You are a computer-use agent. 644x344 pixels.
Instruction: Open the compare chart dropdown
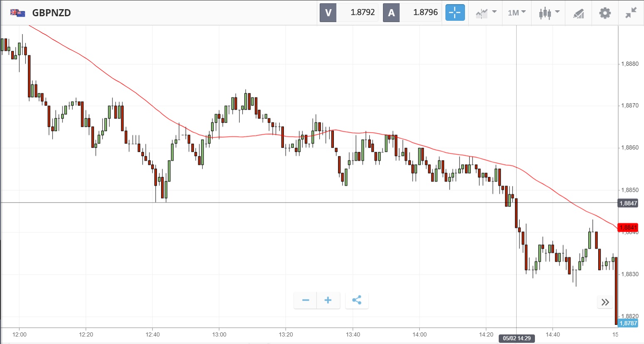486,12
